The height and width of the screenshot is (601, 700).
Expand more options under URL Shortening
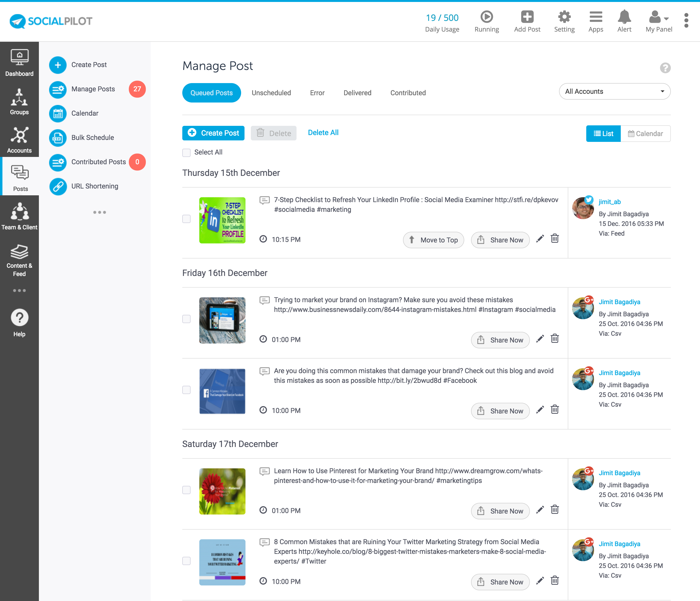(x=99, y=212)
